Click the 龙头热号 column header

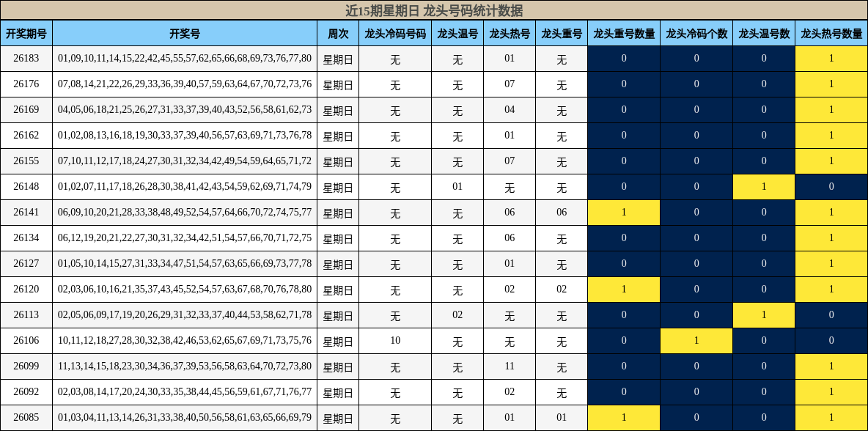coord(510,33)
